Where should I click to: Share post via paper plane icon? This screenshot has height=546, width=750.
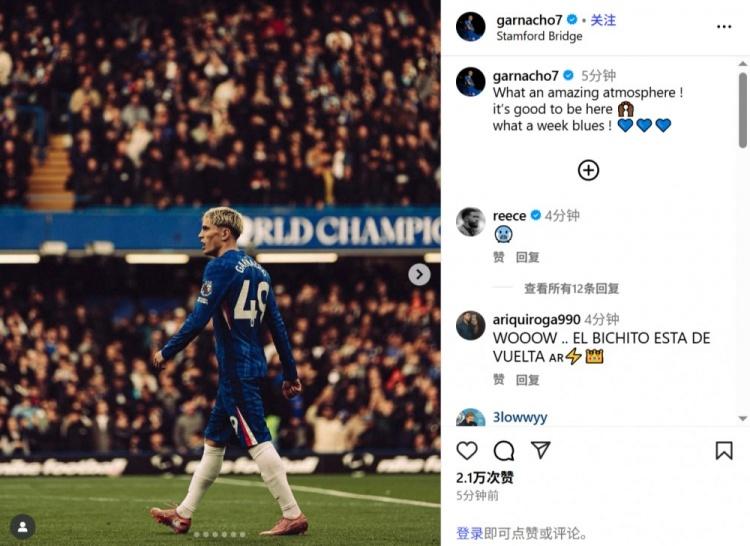[540, 450]
